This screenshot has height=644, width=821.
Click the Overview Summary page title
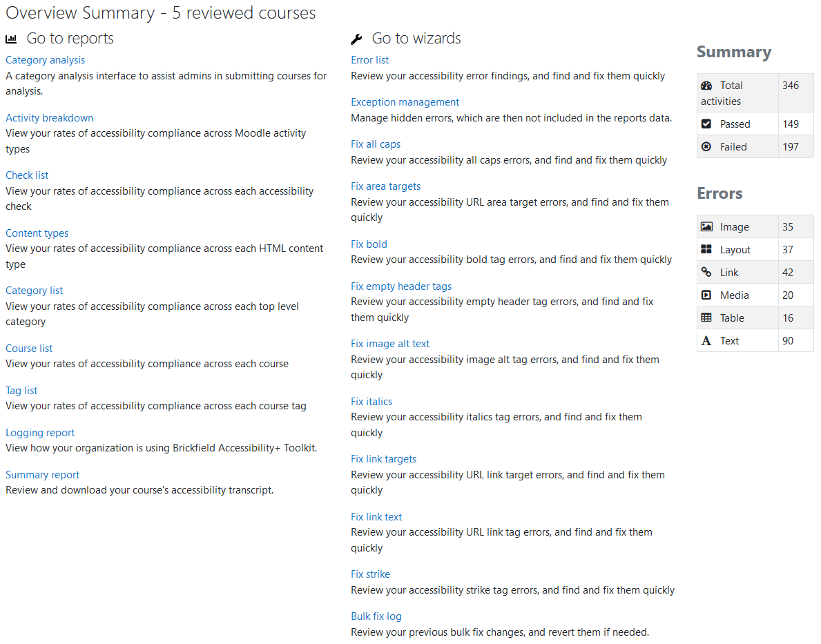coord(160,12)
